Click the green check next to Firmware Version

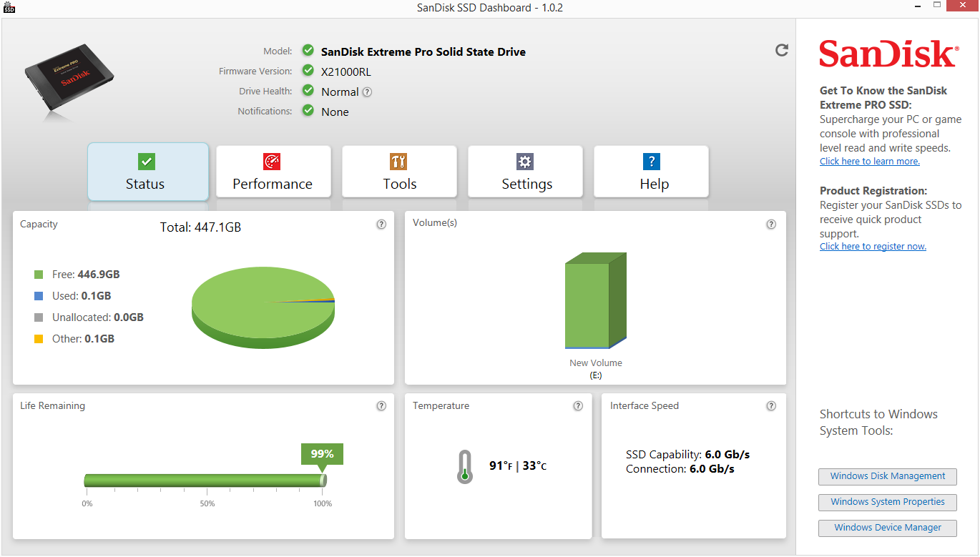pos(308,70)
